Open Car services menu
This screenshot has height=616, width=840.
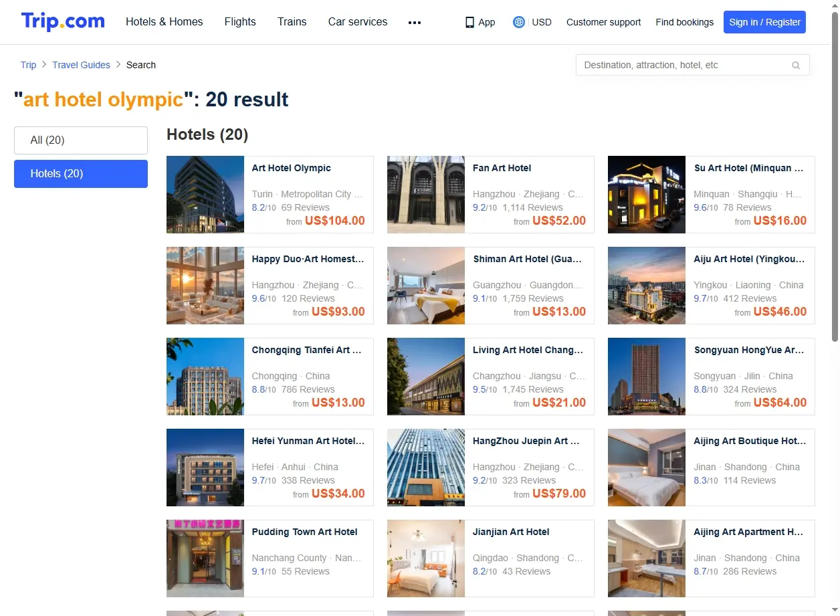pyautogui.click(x=358, y=22)
